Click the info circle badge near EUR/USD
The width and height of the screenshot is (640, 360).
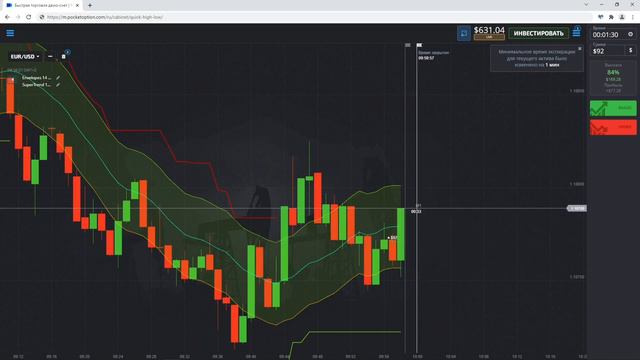click(x=68, y=52)
